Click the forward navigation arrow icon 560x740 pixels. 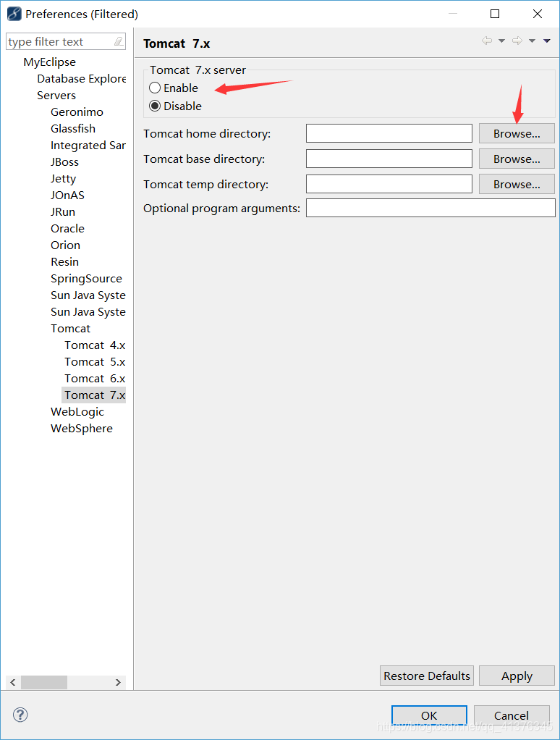point(517,41)
